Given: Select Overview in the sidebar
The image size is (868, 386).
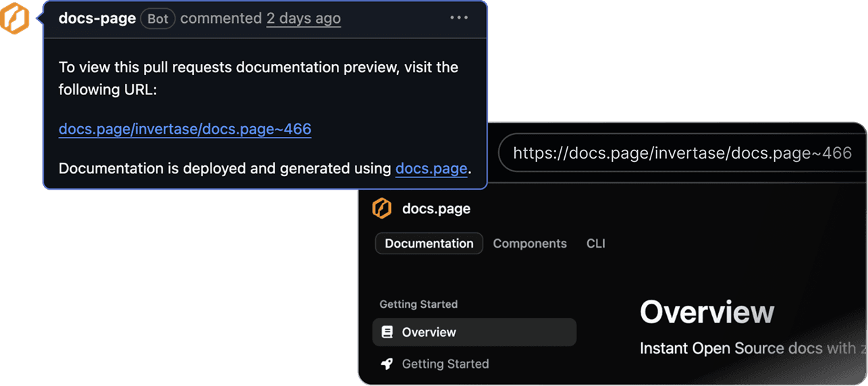Looking at the screenshot, I should pos(474,332).
